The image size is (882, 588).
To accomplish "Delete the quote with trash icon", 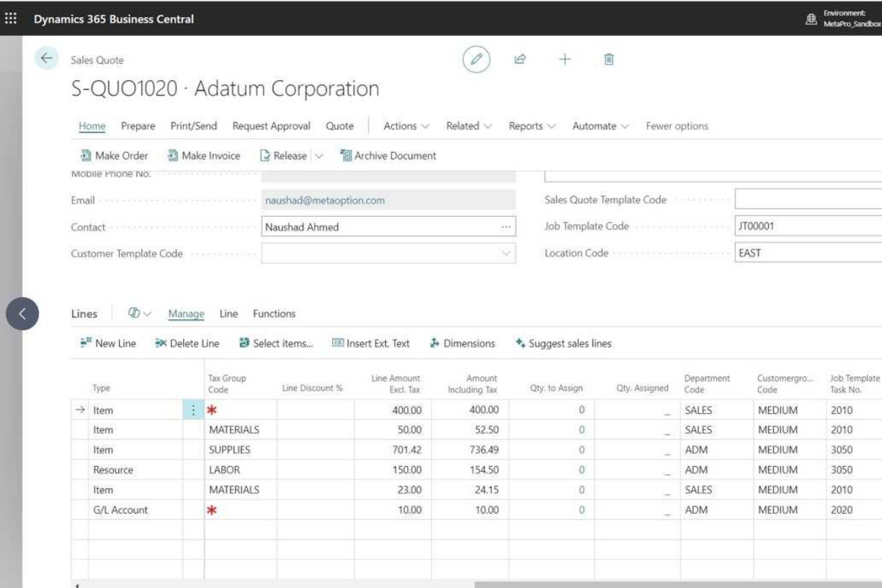I will click(x=609, y=60).
